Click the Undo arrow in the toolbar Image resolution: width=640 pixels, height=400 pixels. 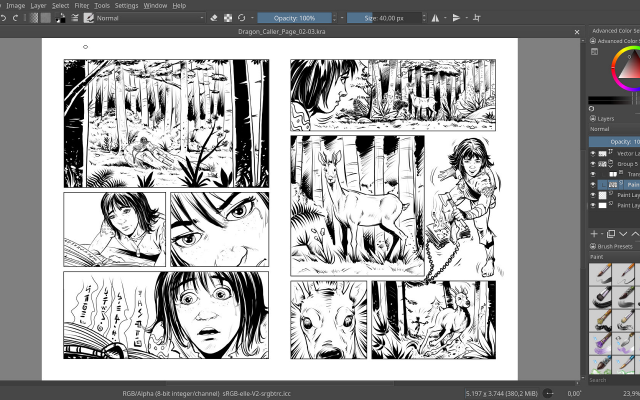coord(4,18)
